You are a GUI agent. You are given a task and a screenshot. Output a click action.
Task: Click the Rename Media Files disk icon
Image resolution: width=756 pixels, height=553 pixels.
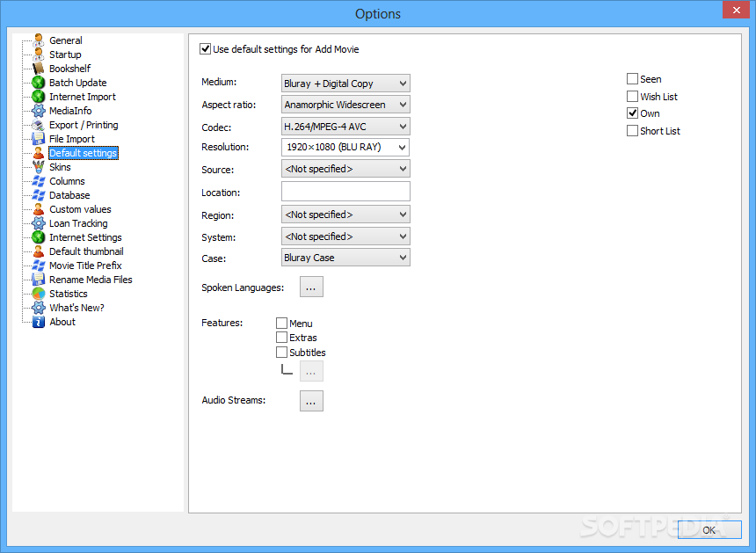39,280
